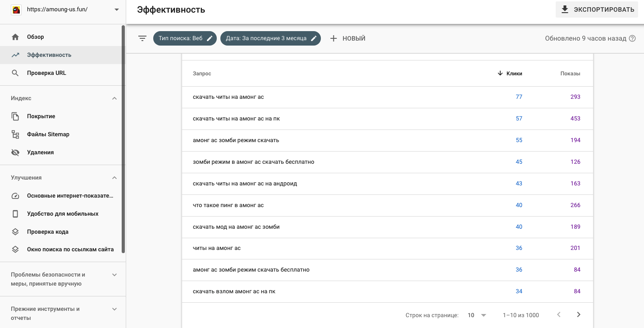Click the clicks value 77
The image size is (644, 328).
[x=519, y=97]
